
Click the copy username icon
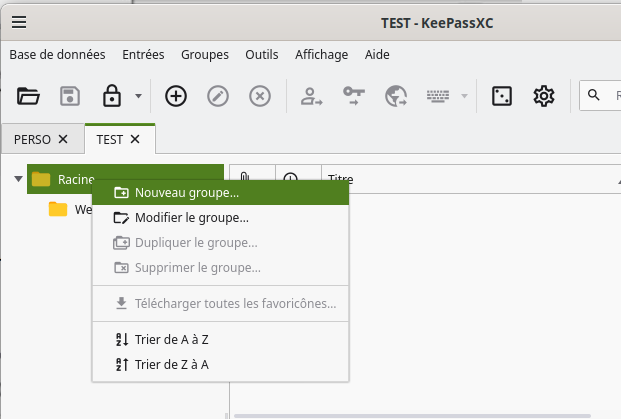312,96
